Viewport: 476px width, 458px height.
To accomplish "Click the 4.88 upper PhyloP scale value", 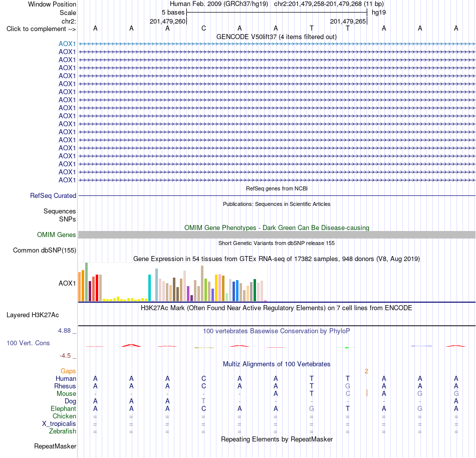I will (x=64, y=331).
